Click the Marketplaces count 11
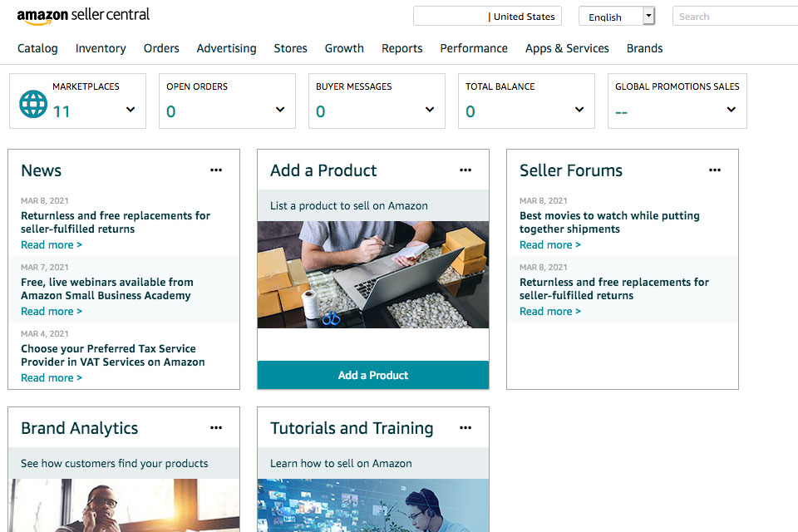Image resolution: width=798 pixels, height=532 pixels. pos(62,111)
